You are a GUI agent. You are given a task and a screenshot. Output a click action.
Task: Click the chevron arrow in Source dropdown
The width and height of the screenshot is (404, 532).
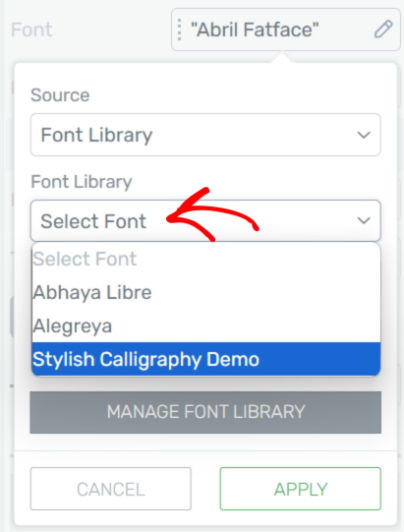click(364, 135)
